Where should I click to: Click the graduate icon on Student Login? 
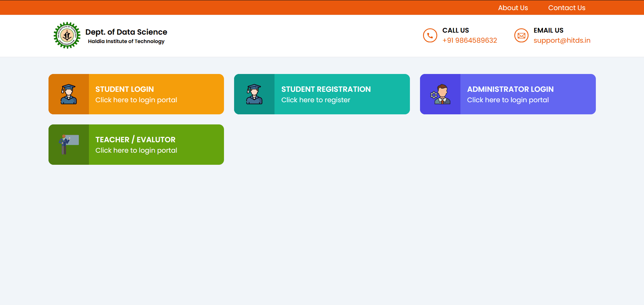coord(69,94)
